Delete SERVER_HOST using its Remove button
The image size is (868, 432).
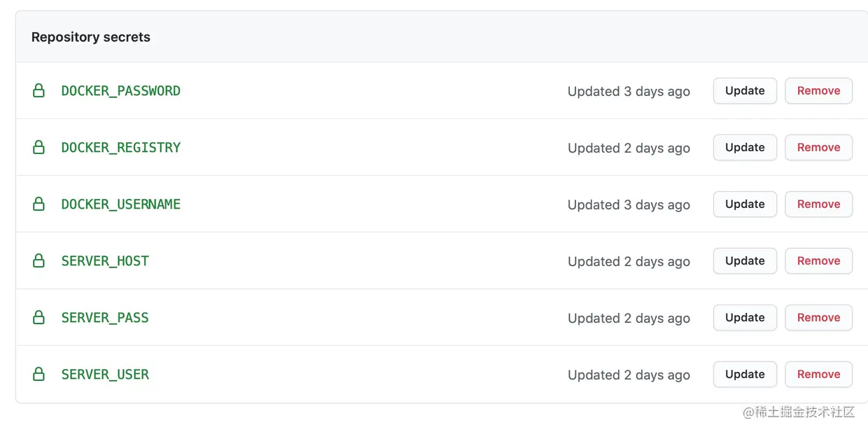(x=818, y=261)
